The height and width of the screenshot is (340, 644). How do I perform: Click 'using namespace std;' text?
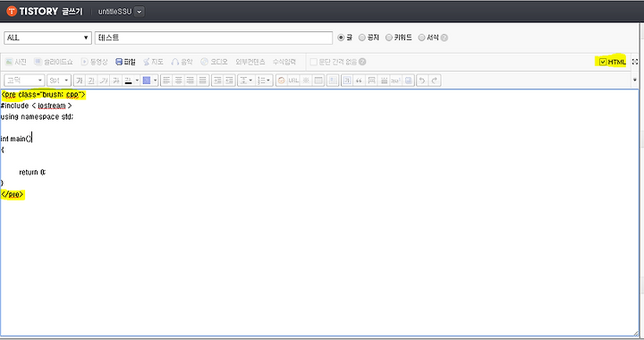point(37,116)
